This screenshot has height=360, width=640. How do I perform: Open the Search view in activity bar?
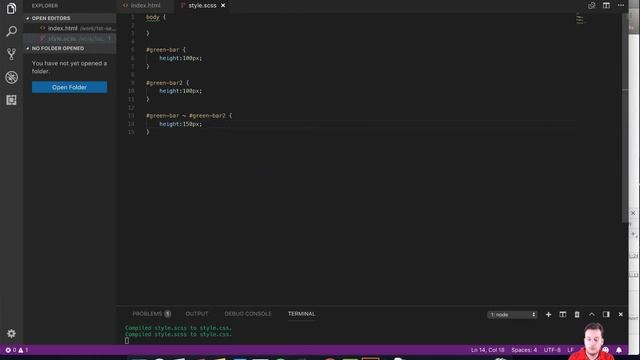[x=11, y=31]
